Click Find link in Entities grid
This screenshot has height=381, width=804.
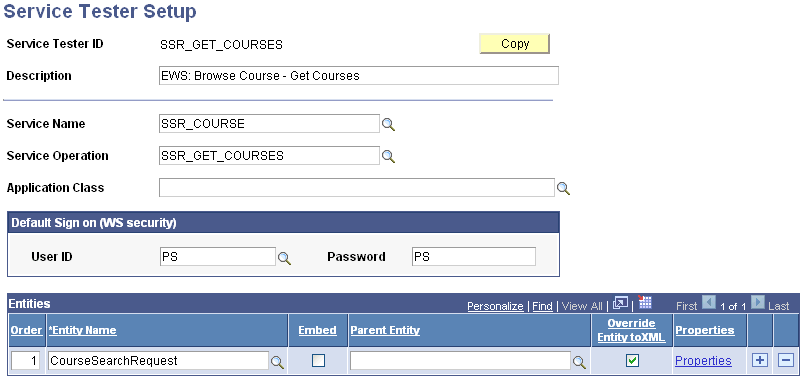542,306
